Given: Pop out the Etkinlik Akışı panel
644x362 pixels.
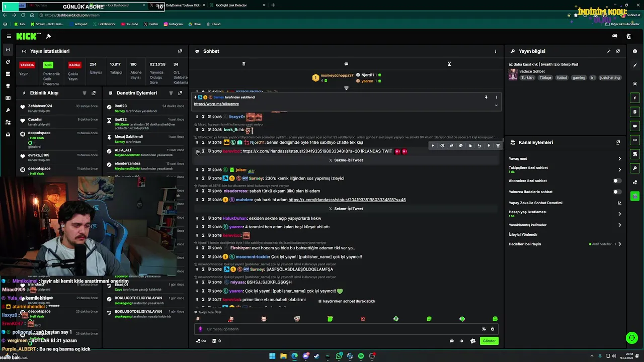Looking at the screenshot, I should tap(94, 93).
